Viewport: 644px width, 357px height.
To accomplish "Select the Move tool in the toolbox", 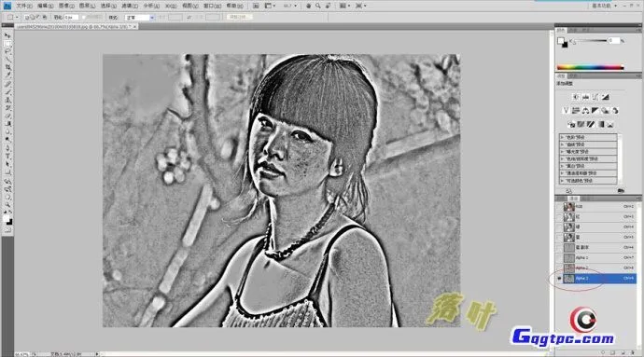I will 7,35.
